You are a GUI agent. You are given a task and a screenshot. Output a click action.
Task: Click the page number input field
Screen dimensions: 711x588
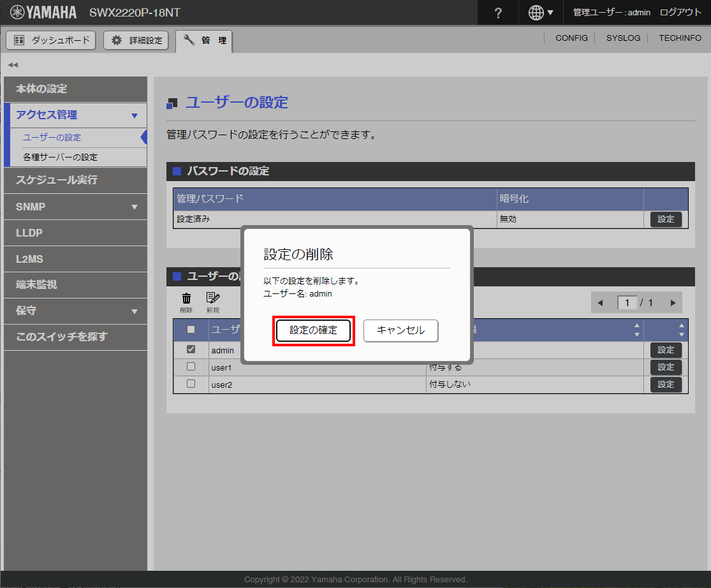coord(627,303)
